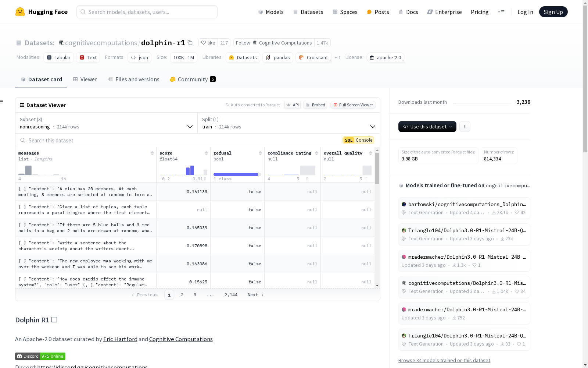Open the Use this dataset dropdown
Image resolution: width=588 pixels, height=368 pixels.
click(427, 127)
